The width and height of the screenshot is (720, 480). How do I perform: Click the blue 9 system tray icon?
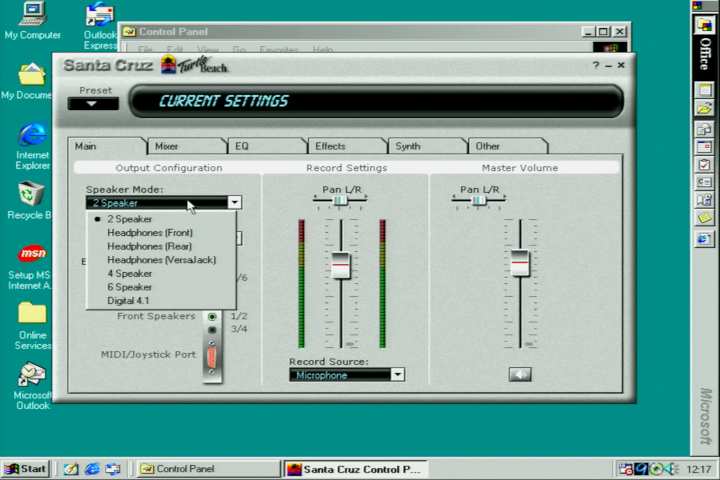[641, 469]
